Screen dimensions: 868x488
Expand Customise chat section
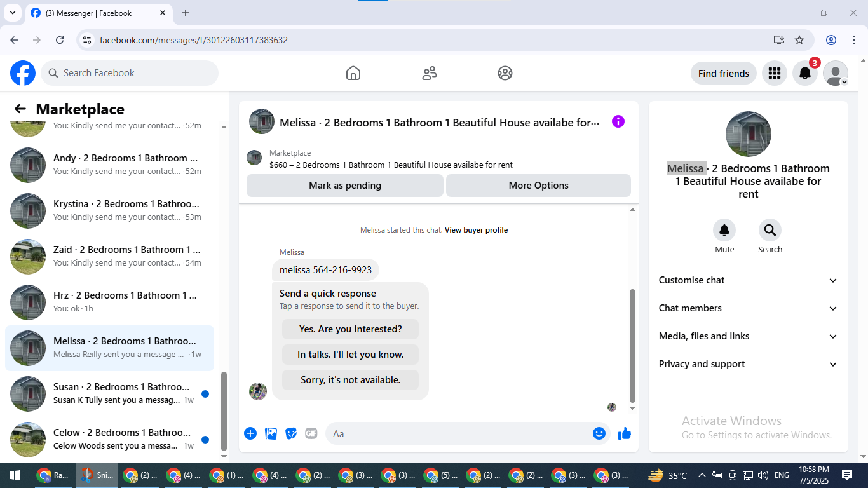coord(749,280)
